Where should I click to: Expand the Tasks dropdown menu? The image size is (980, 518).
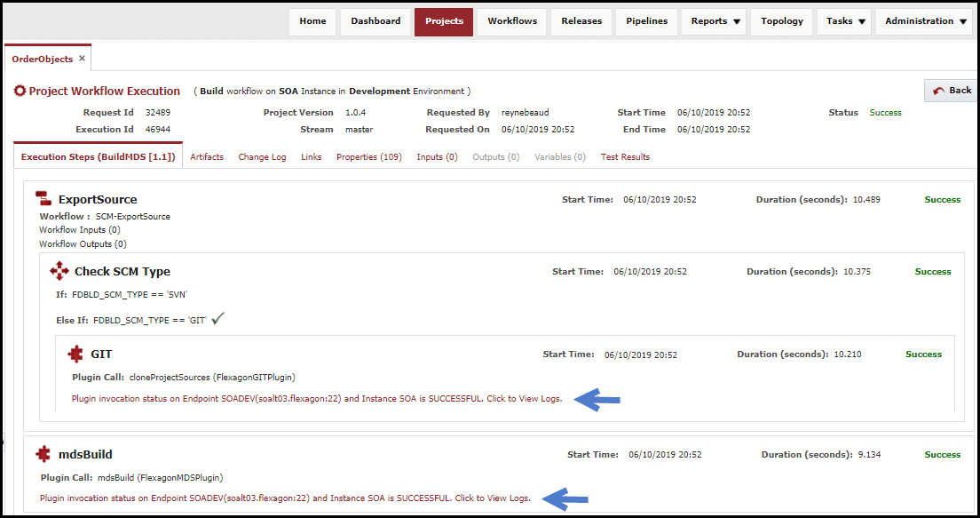(x=844, y=21)
